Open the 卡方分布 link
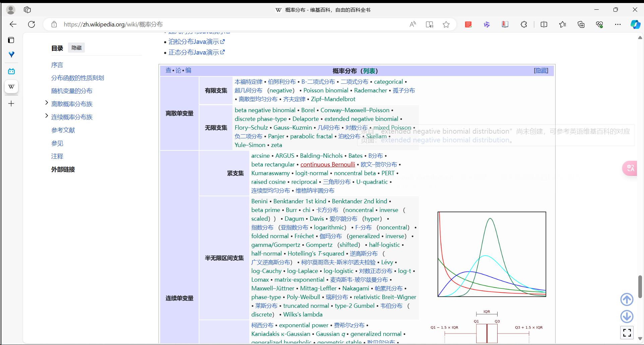The width and height of the screenshot is (644, 345). click(x=327, y=210)
